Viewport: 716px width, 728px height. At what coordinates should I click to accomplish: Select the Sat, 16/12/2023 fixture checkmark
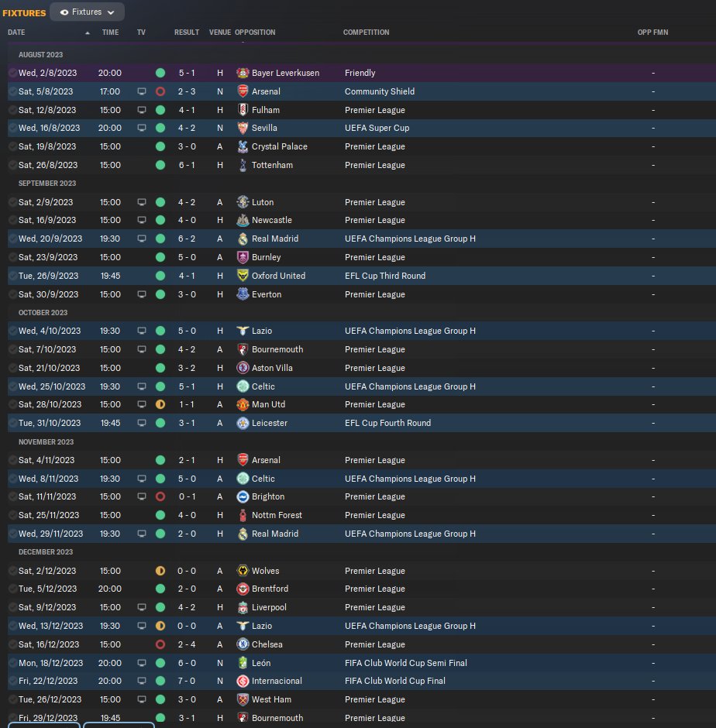(x=13, y=644)
